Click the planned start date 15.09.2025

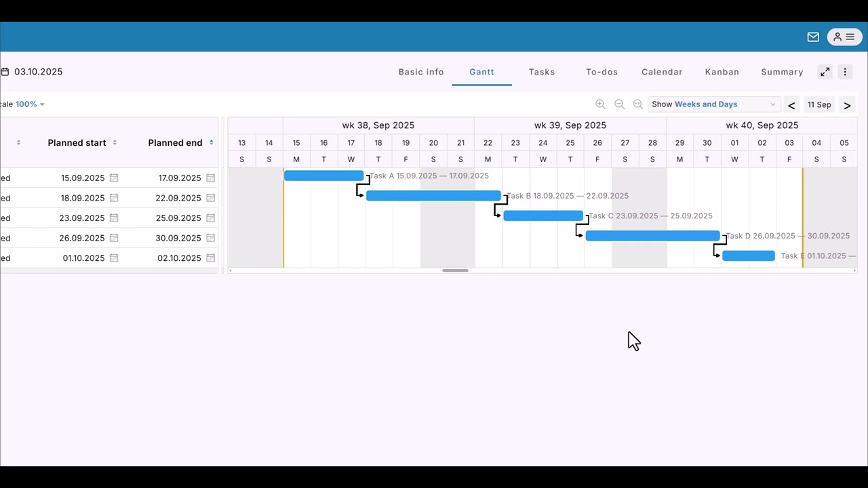83,178
